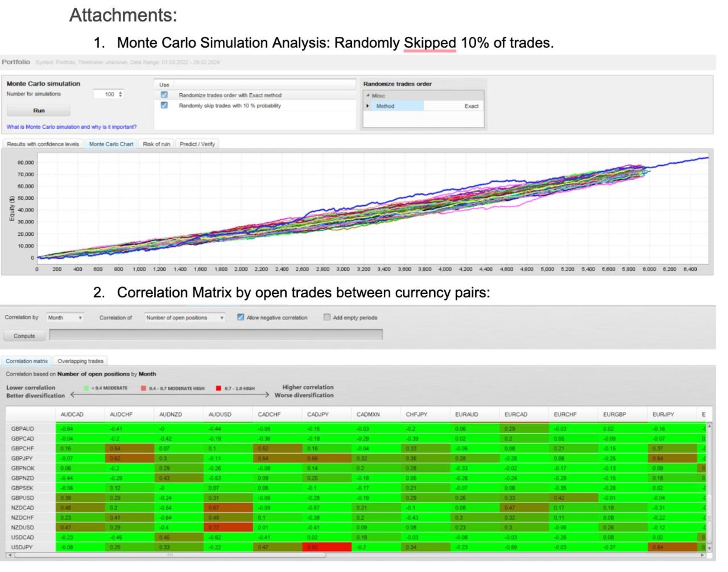
Task: Open the Number of open positions dropdown
Action: (185, 317)
